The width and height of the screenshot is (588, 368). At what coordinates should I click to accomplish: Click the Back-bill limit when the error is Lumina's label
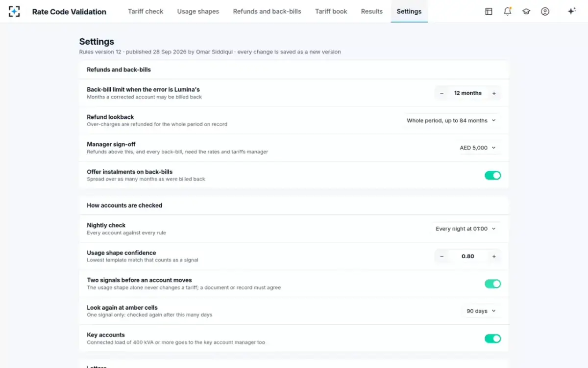pyautogui.click(x=143, y=90)
